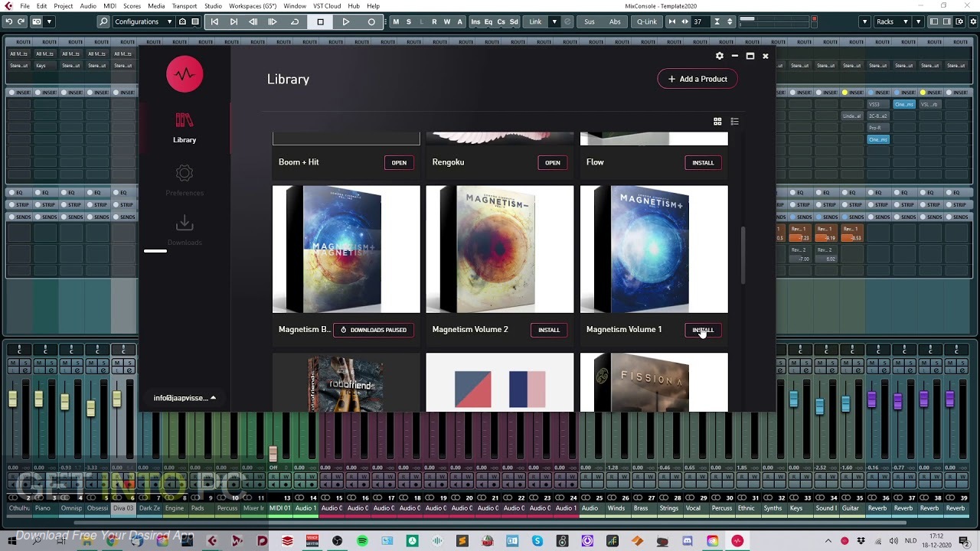Open the Downloads section in the sidebar
The height and width of the screenshot is (551, 980).
(185, 230)
